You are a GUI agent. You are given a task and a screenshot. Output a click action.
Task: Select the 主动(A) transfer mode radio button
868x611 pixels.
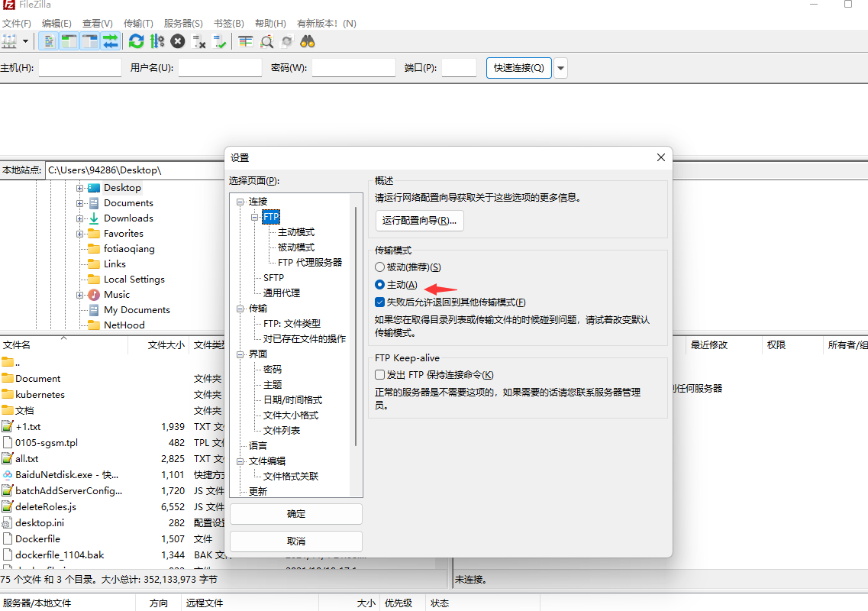pos(380,285)
